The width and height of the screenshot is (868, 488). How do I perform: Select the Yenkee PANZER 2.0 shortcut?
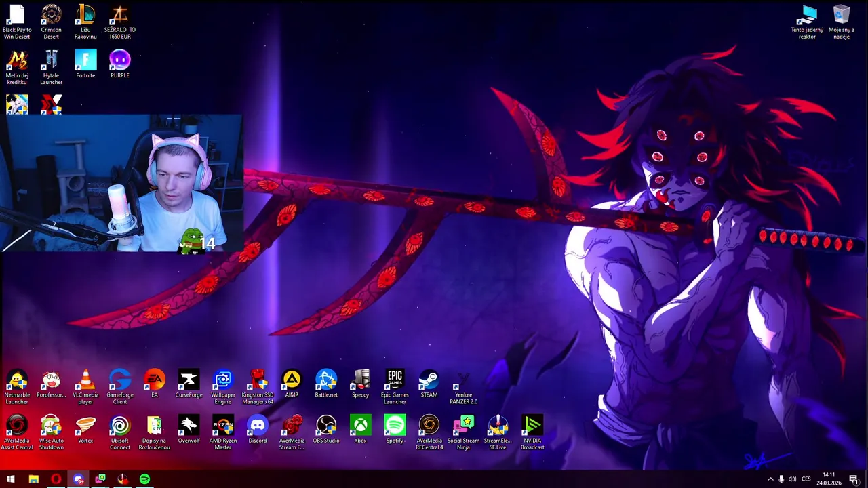[463, 387]
